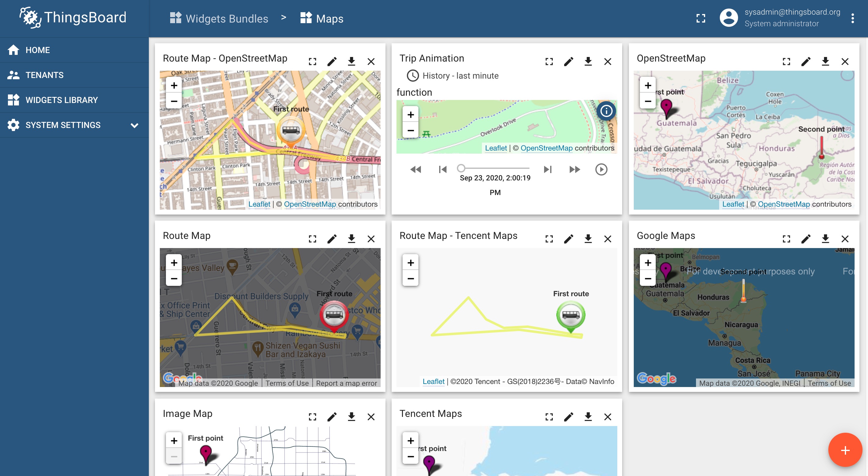Enlarge the Google Maps widget to fullscreen

click(786, 239)
